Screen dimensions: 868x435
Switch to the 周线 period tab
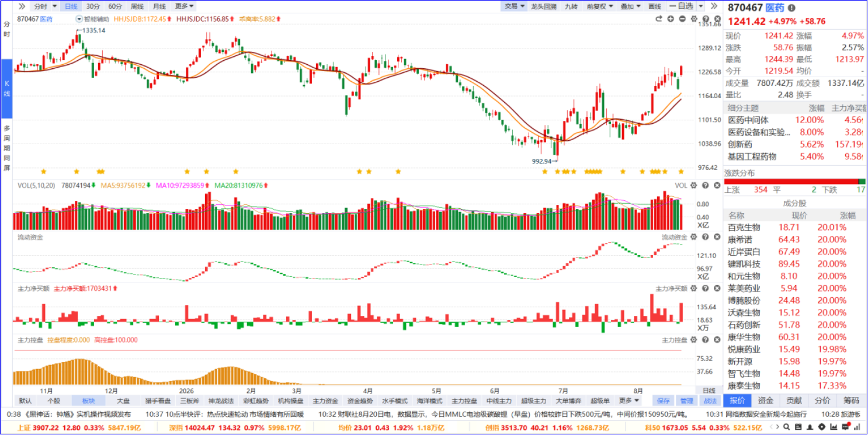click(x=137, y=6)
